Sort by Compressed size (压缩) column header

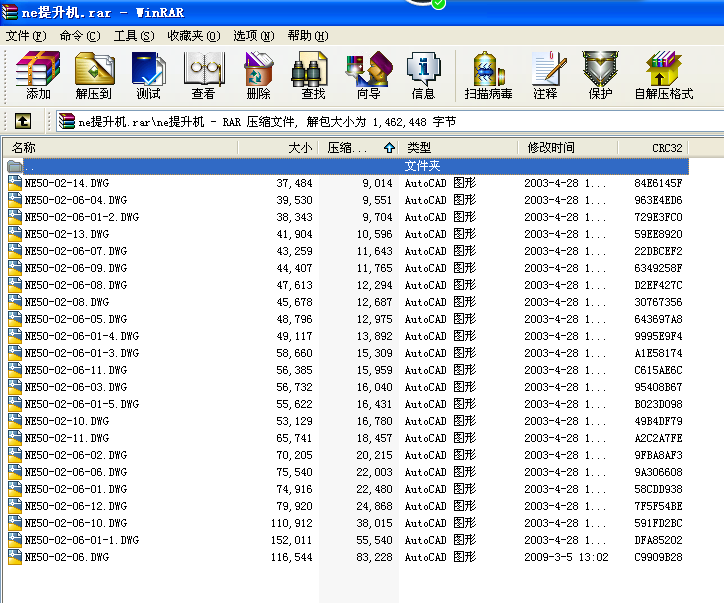[x=348, y=148]
